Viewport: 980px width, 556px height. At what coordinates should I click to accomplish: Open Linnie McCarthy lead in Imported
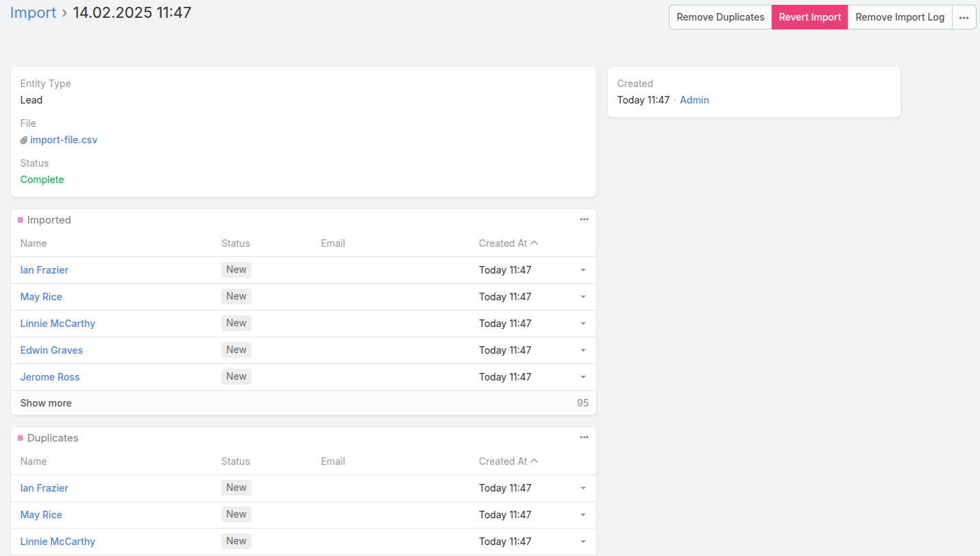click(58, 324)
